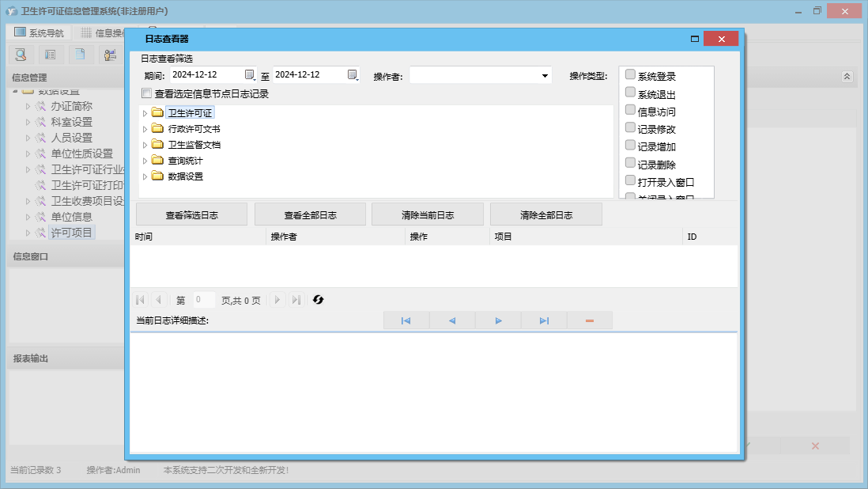Select 许可项目 in main window tree
This screenshot has height=489, width=868.
(x=71, y=233)
